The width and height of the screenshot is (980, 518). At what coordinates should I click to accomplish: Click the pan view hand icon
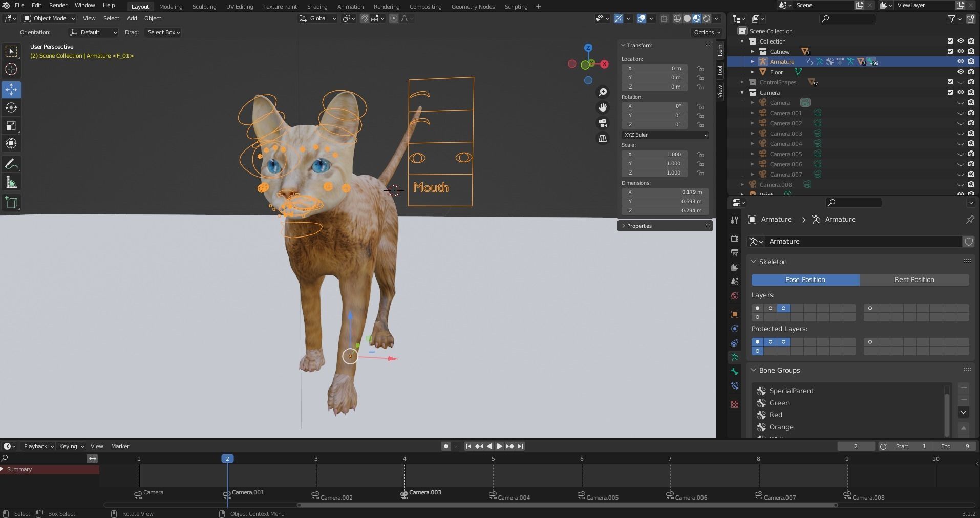click(x=603, y=107)
